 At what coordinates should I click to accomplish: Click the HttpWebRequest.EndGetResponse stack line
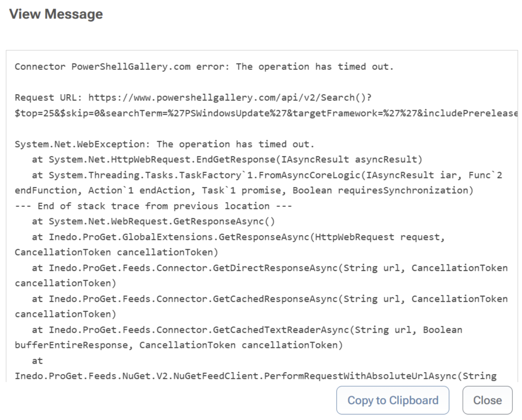click(x=227, y=160)
